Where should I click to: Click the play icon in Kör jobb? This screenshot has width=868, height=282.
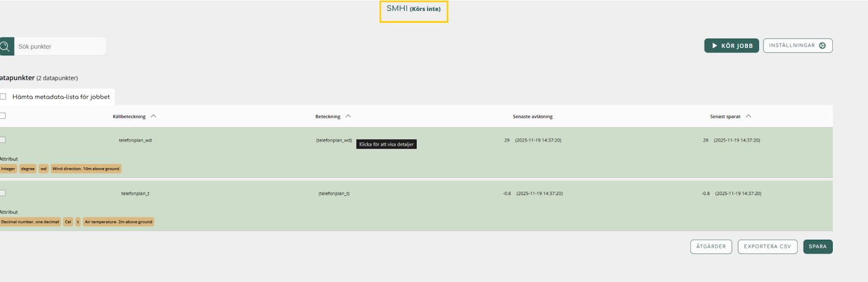tap(714, 46)
